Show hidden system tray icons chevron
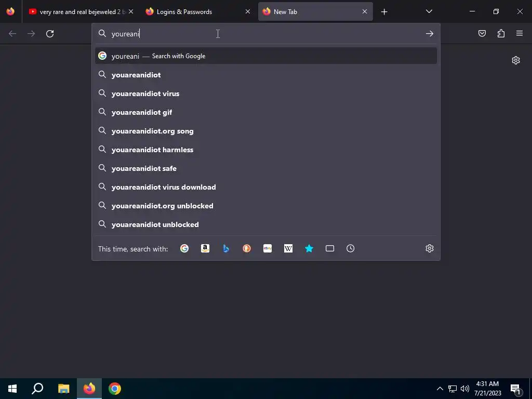This screenshot has height=399, width=532. pos(440,389)
